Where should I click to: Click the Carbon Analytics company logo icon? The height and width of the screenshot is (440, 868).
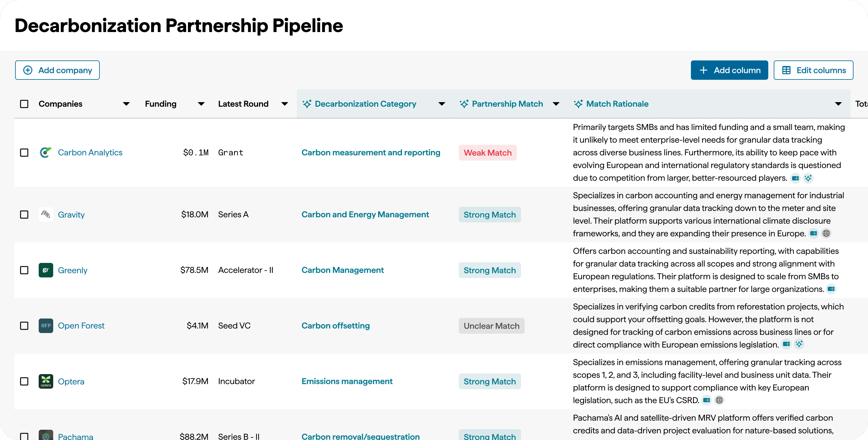[46, 153]
